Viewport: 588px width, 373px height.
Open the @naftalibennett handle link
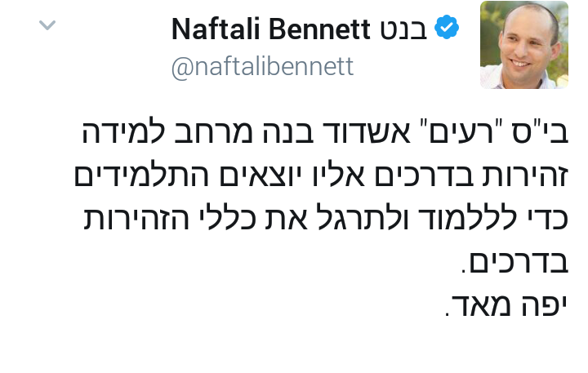pos(262,67)
